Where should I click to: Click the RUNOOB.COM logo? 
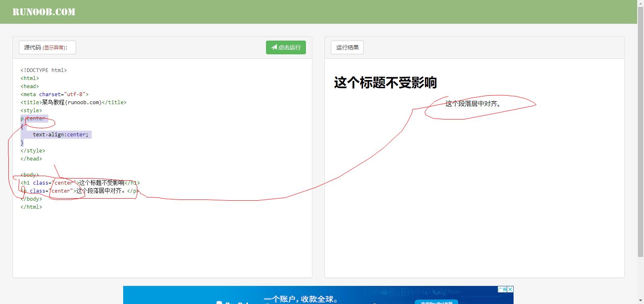coord(44,12)
